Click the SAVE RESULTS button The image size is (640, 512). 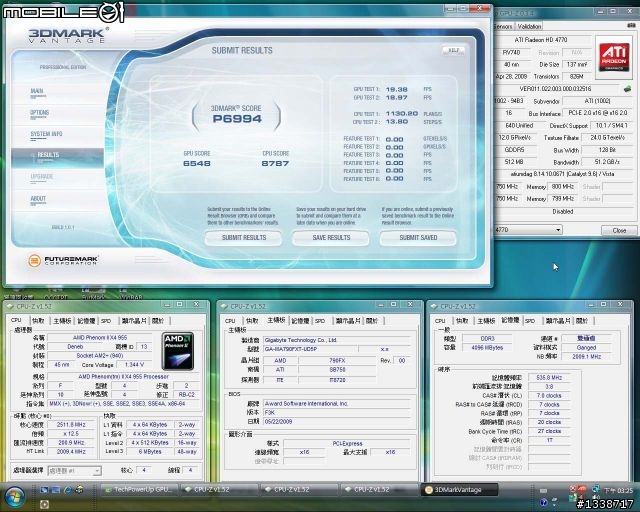(x=331, y=238)
